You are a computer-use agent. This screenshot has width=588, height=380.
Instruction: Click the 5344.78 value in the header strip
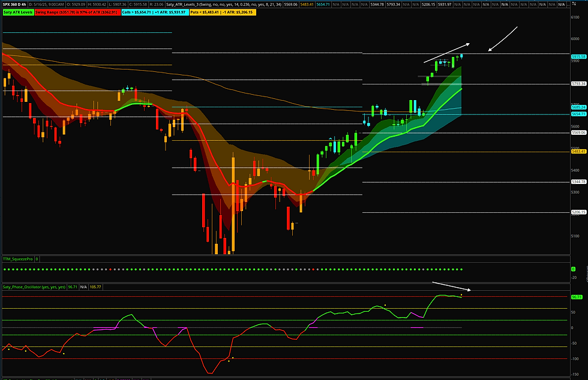[x=377, y=5]
